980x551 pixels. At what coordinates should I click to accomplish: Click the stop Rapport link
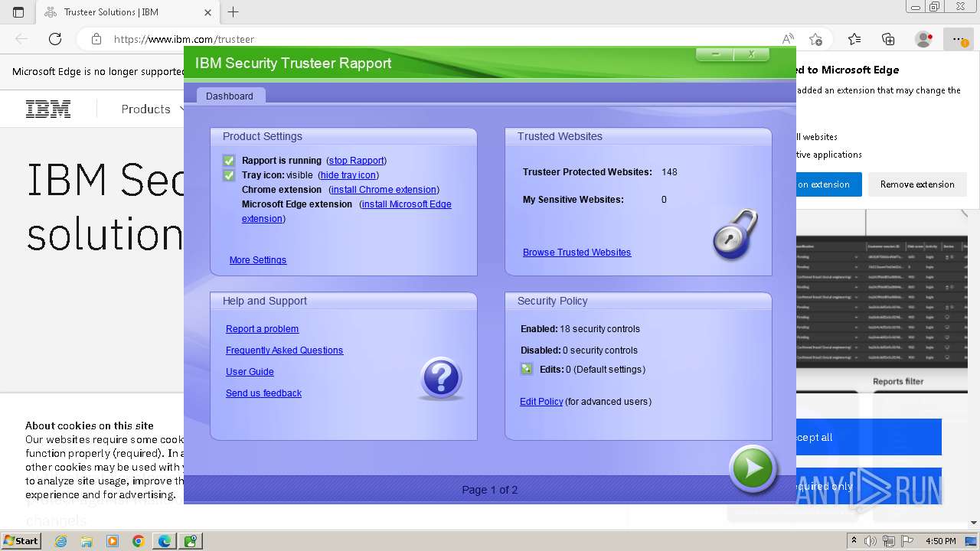click(357, 161)
